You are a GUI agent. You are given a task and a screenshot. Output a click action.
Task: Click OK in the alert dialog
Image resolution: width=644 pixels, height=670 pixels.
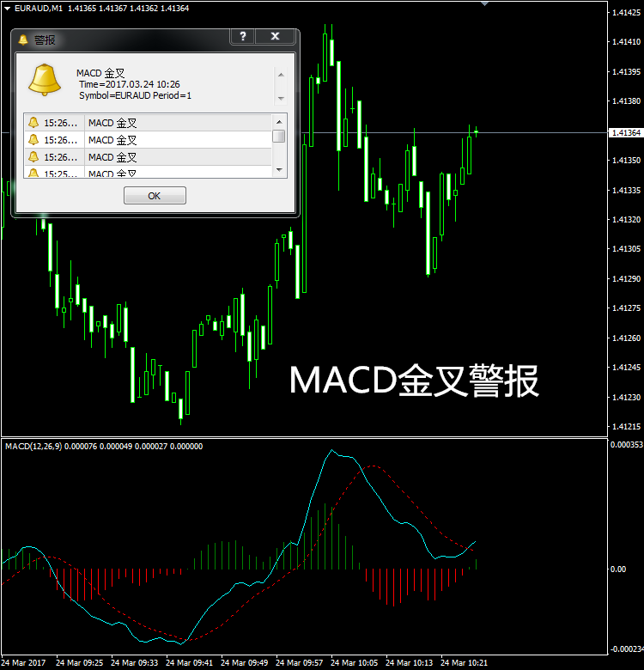coord(155,196)
